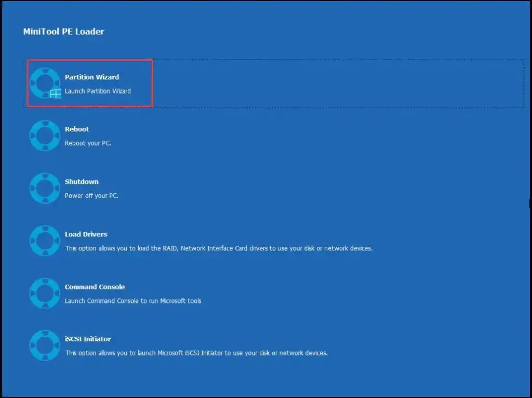
Task: Click the 'Launch Partition Wizard' description
Action: (x=98, y=91)
